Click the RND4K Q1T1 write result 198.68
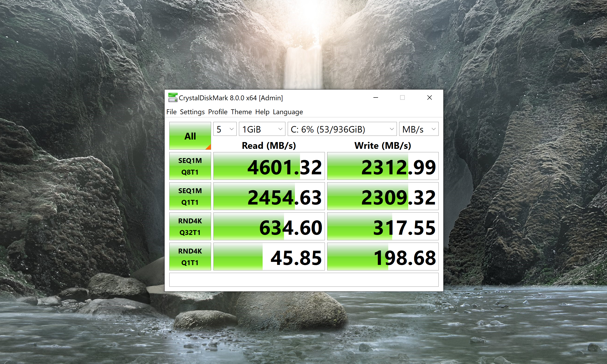This screenshot has width=607, height=364. click(x=383, y=257)
